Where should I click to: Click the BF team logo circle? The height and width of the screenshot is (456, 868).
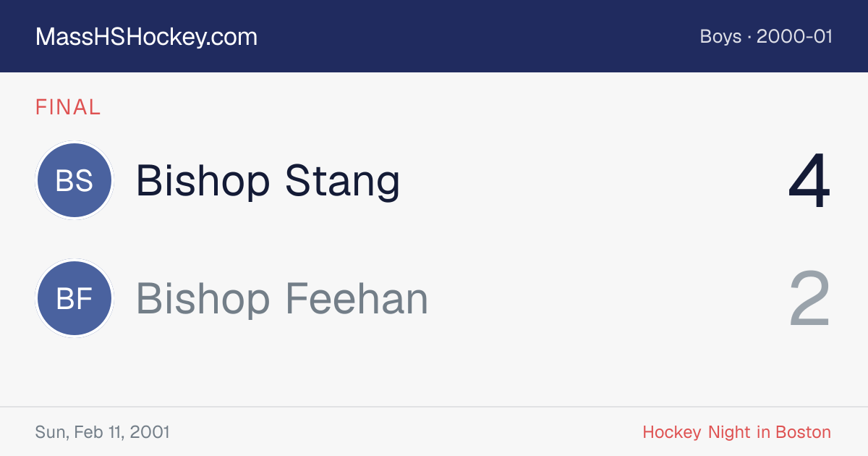click(75, 298)
